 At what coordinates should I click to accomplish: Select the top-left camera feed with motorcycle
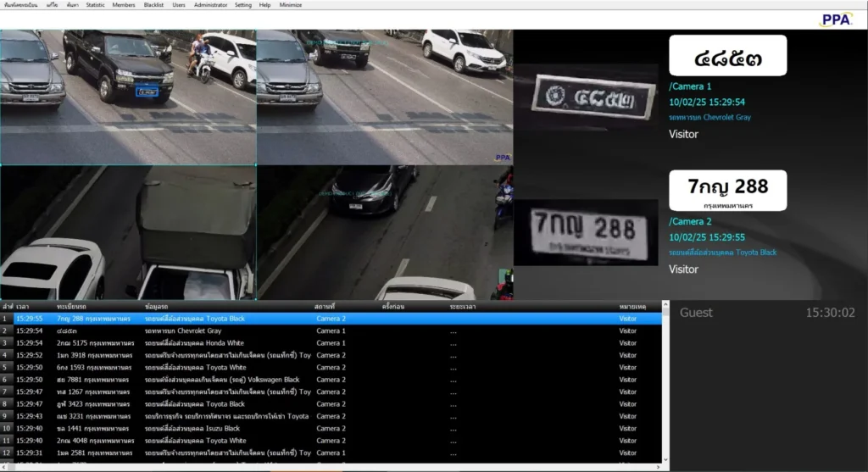click(127, 97)
